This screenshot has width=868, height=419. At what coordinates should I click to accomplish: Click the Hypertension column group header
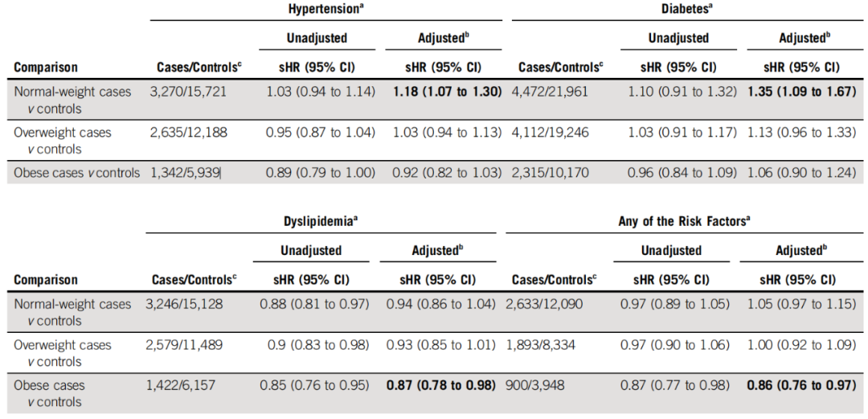coord(324,9)
